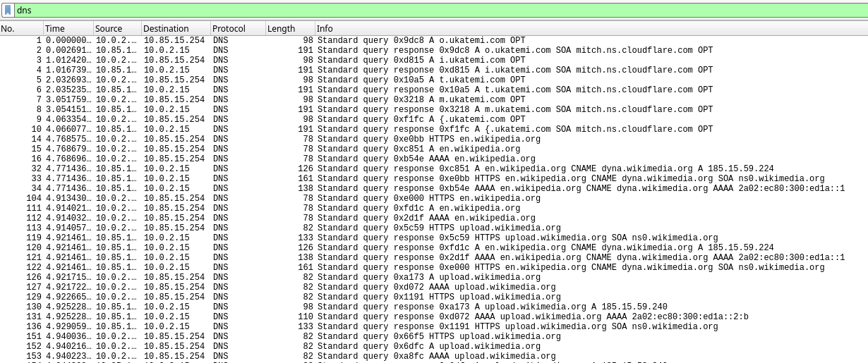Sort by the Source column header
Viewport: 868px width, 363px height.
(116, 28)
